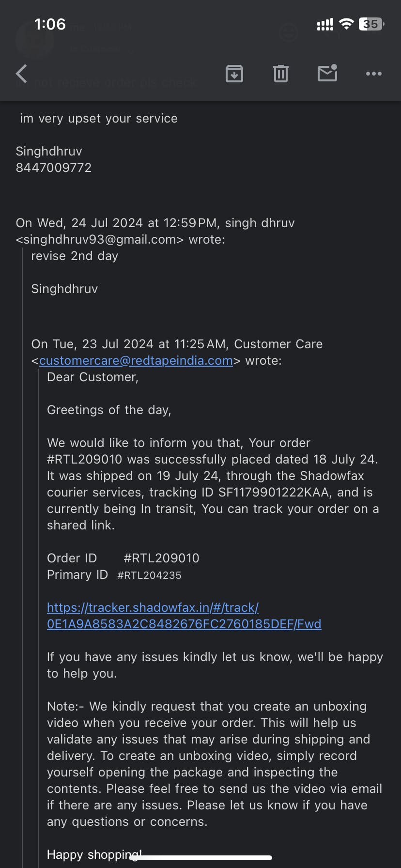Tap the "revise 2nd day" reply text
401x868 pixels.
click(75, 256)
